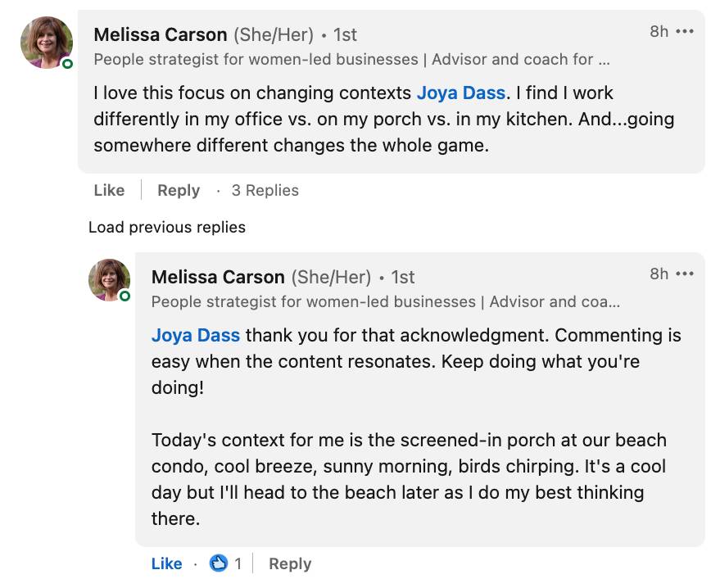
Task: Open Melissa Carson's name link on top comment
Action: (161, 34)
